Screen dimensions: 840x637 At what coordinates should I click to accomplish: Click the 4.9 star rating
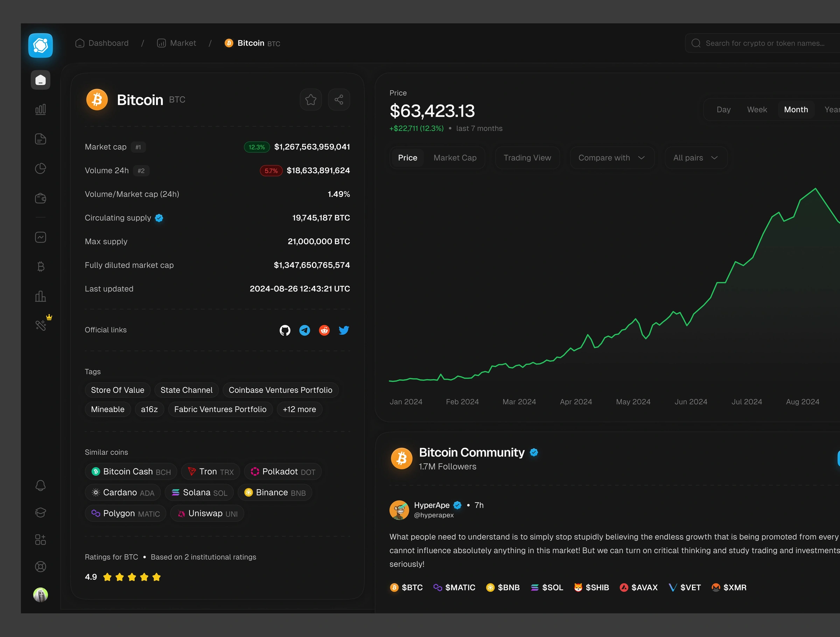click(x=122, y=577)
